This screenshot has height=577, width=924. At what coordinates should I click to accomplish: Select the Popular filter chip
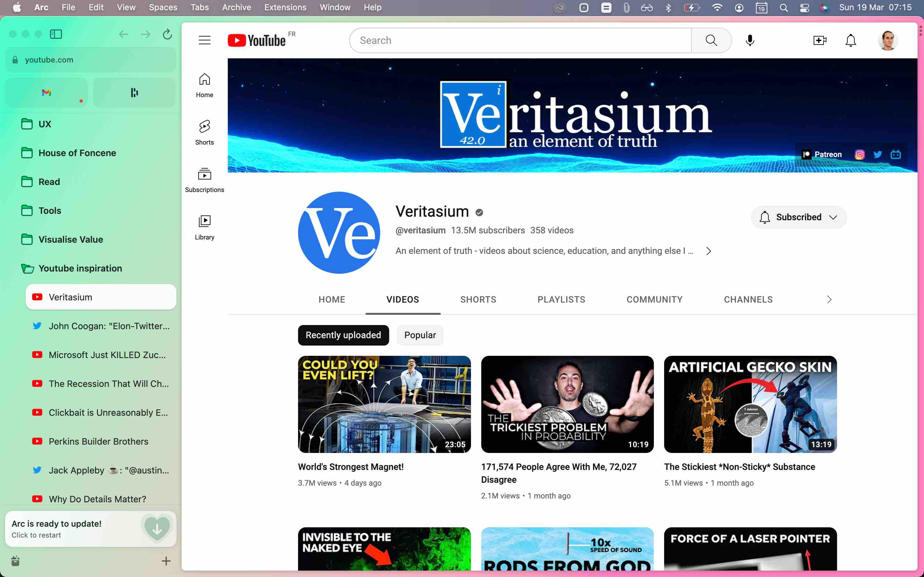point(420,335)
